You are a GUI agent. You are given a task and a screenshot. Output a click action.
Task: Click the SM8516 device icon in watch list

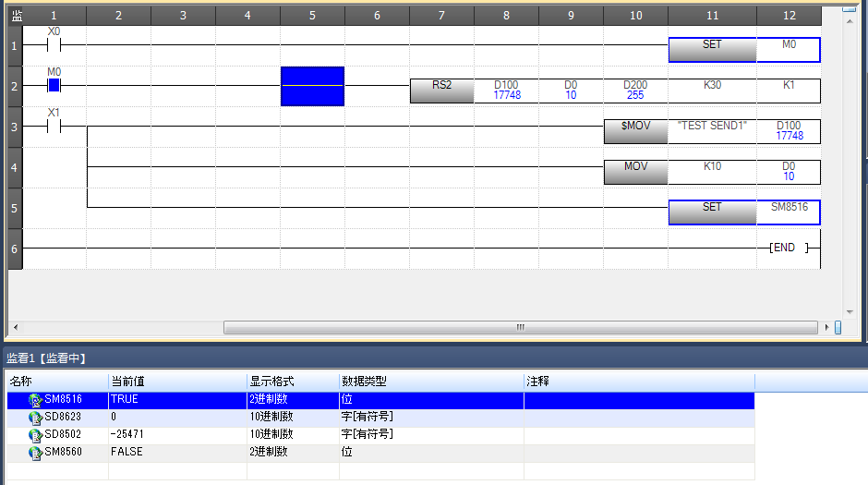[x=35, y=400]
